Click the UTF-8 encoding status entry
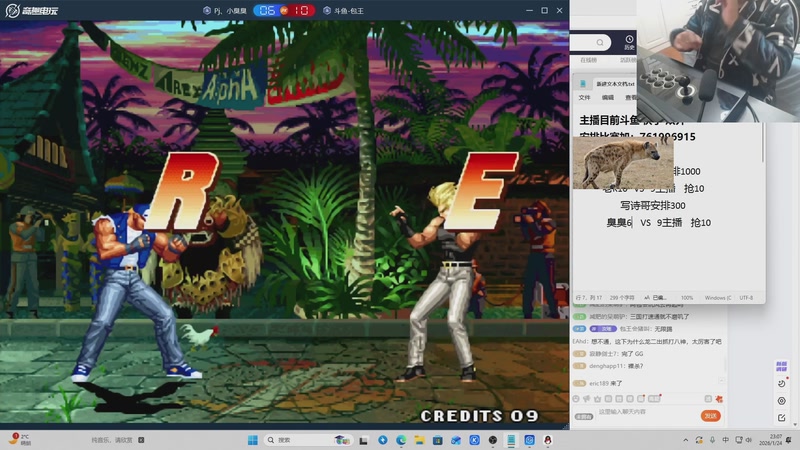This screenshot has height=450, width=800. tap(746, 297)
